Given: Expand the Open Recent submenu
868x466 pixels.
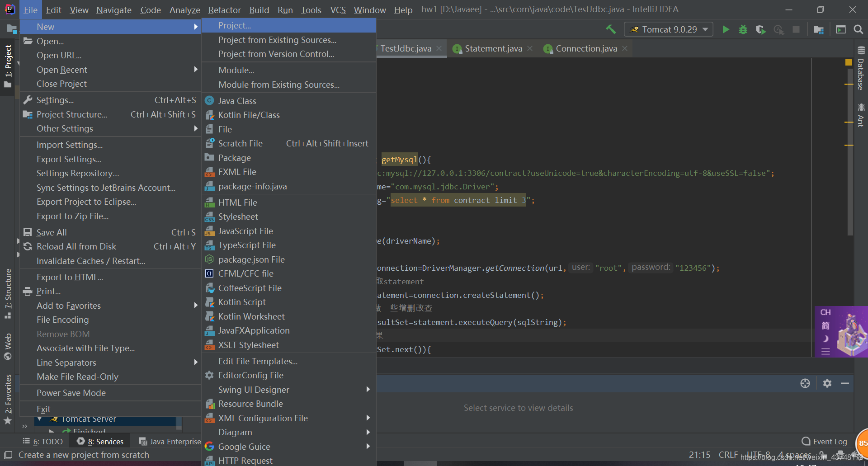Looking at the screenshot, I should (110, 70).
